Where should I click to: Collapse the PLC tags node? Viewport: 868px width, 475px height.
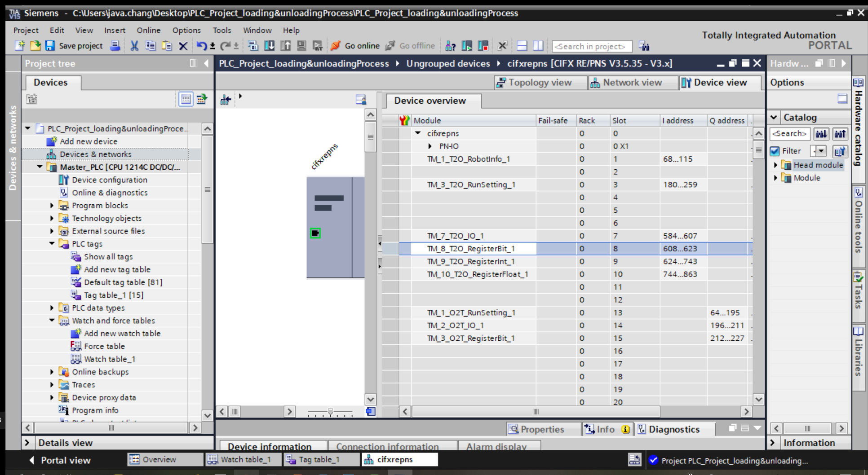(x=52, y=244)
